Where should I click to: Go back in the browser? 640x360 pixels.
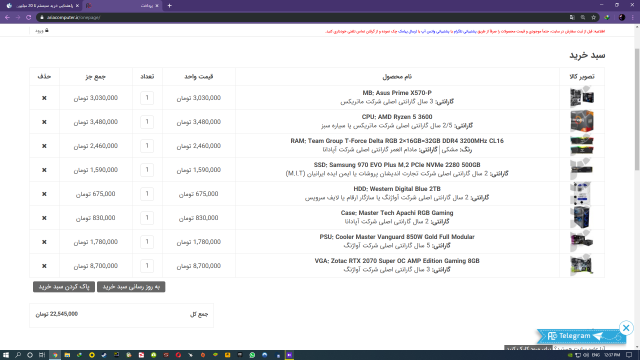[x=7, y=17]
